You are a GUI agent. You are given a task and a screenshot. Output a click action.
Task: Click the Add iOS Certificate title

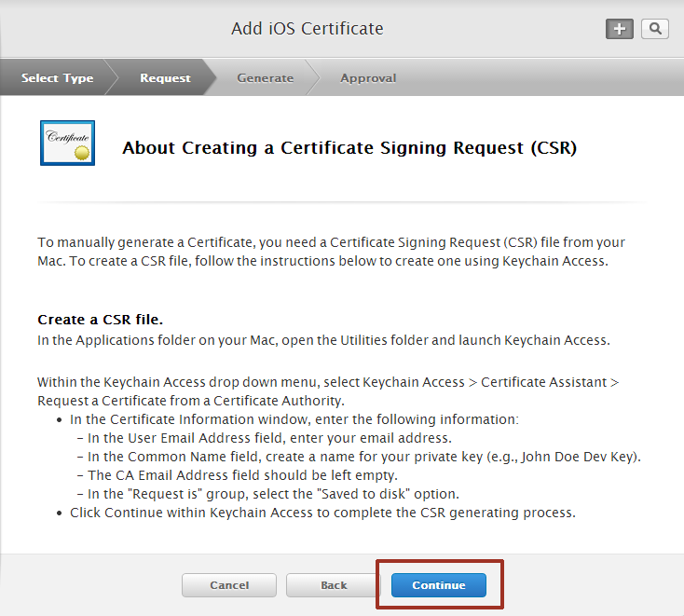[x=308, y=29]
